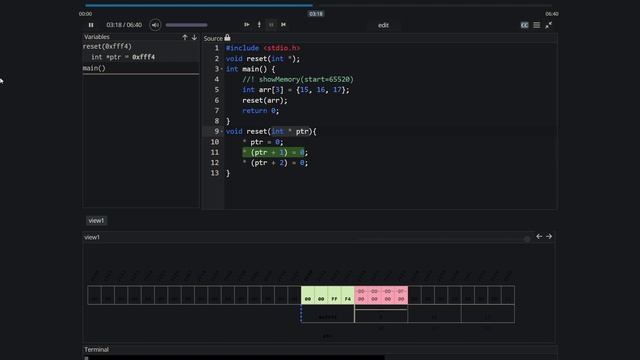The image size is (640, 360).
Task: Click the greyed pause-step icon
Action: pos(271,24)
